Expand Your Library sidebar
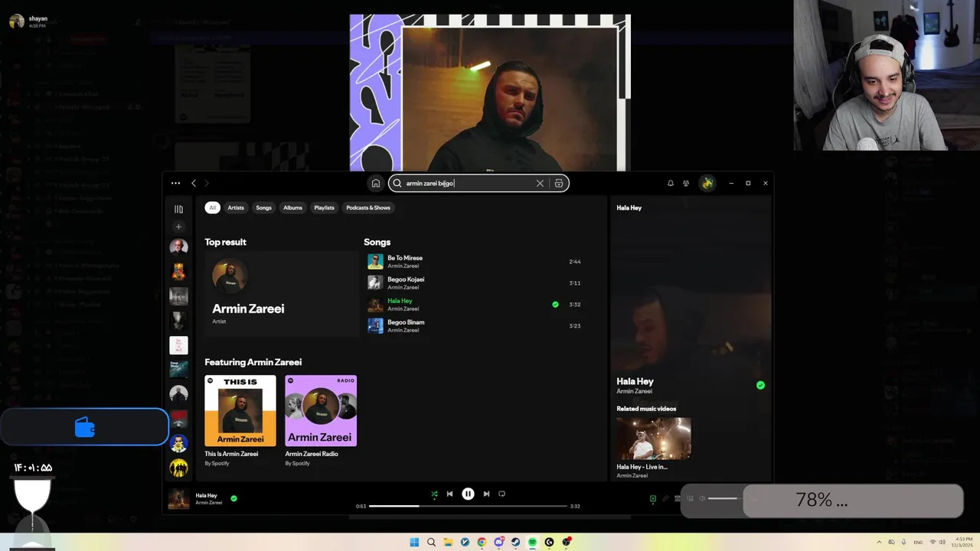 (178, 209)
